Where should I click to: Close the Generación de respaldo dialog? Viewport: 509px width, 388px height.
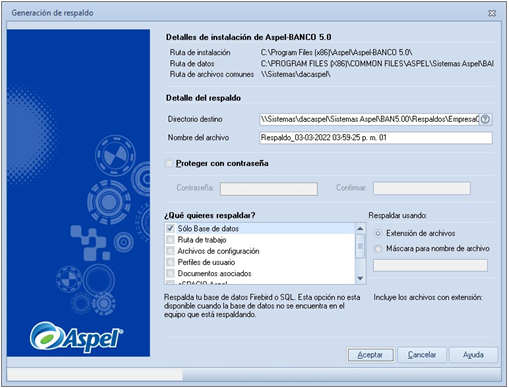492,13
